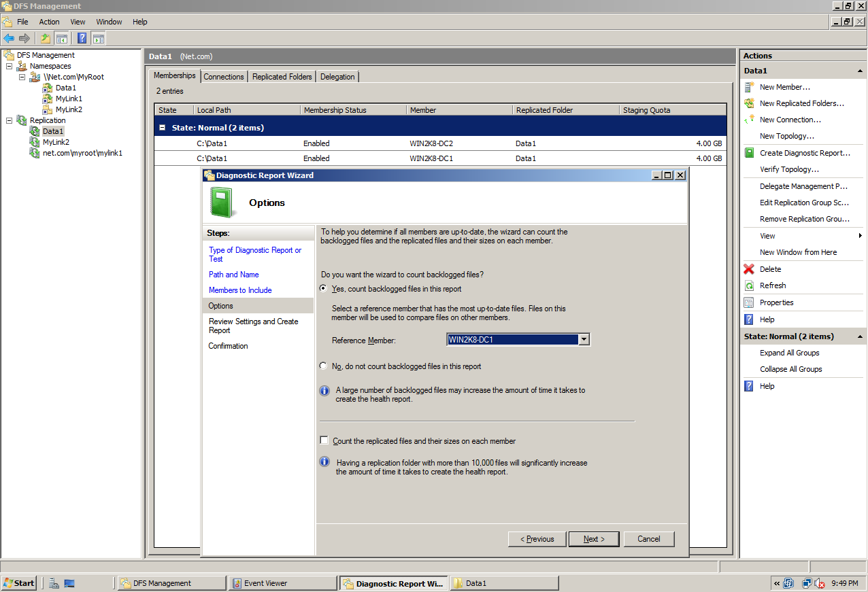Click the < Previous button in wizard
The width and height of the screenshot is (868, 592).
pos(537,539)
